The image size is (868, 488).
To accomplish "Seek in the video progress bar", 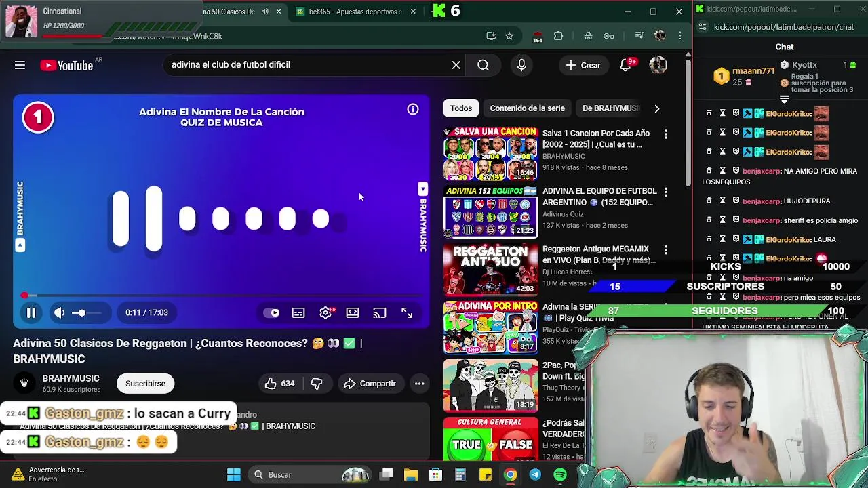I will (x=221, y=296).
